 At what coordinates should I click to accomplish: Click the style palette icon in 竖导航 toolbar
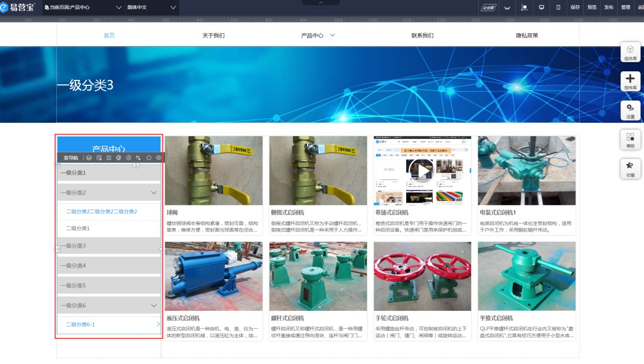[119, 158]
